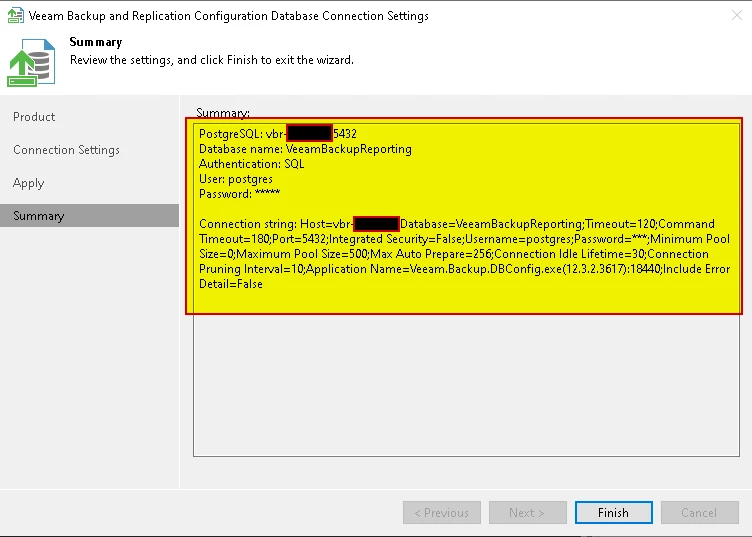Click the disabled Next button
This screenshot has height=537, width=752.
(528, 513)
